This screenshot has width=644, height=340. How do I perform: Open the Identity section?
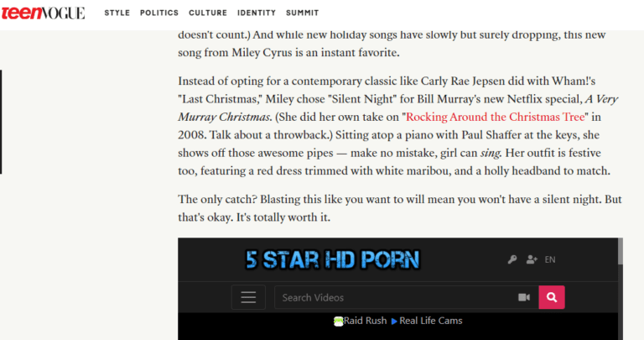(x=257, y=13)
